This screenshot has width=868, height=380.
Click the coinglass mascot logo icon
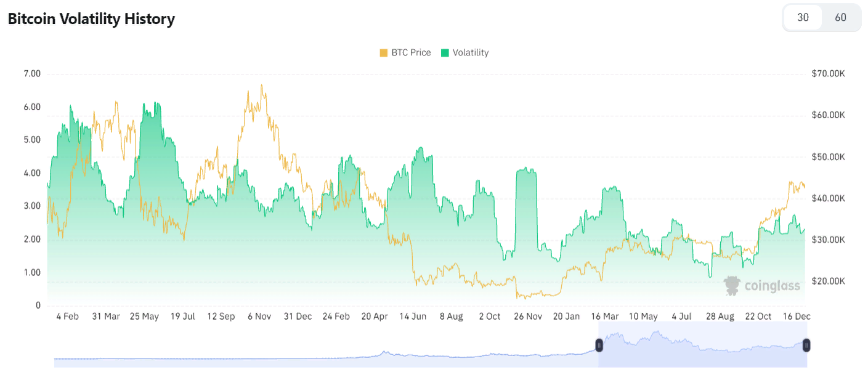point(732,285)
